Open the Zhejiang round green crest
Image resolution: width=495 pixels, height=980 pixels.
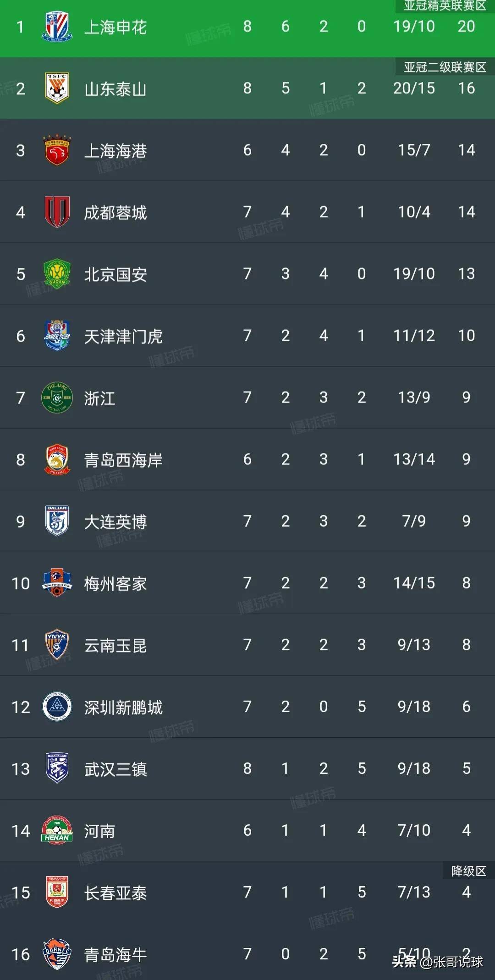57,397
